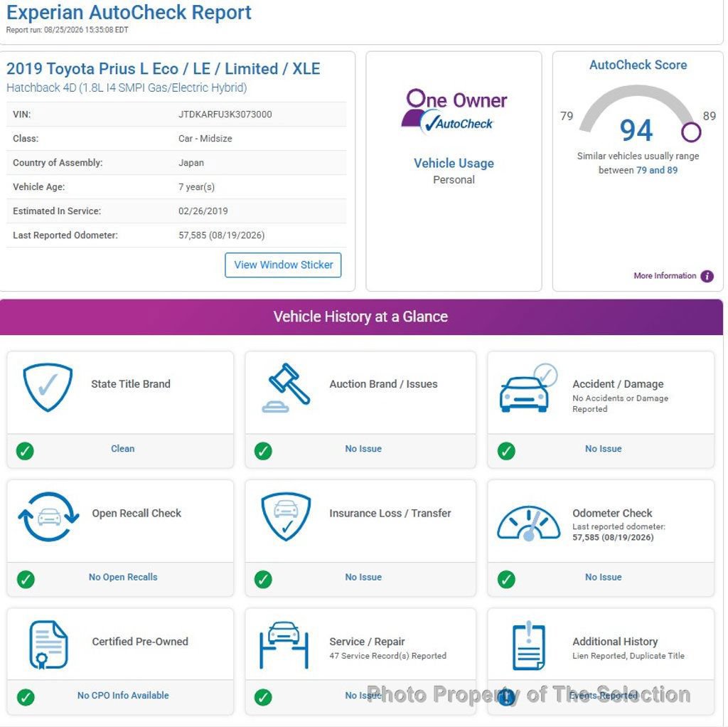The width and height of the screenshot is (728, 727).
Task: Click the Accident / Damage car icon
Action: [x=528, y=388]
